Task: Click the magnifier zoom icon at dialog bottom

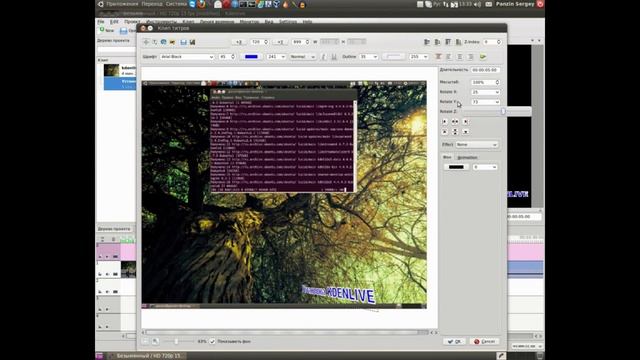Action: [x=156, y=341]
